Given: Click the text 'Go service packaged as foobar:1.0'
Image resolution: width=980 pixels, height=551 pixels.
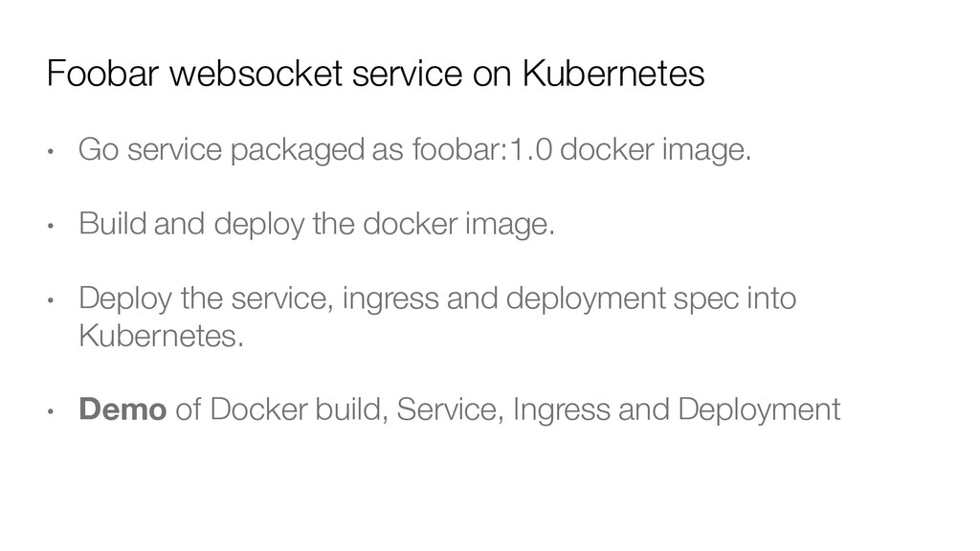Looking at the screenshot, I should (x=316, y=150).
